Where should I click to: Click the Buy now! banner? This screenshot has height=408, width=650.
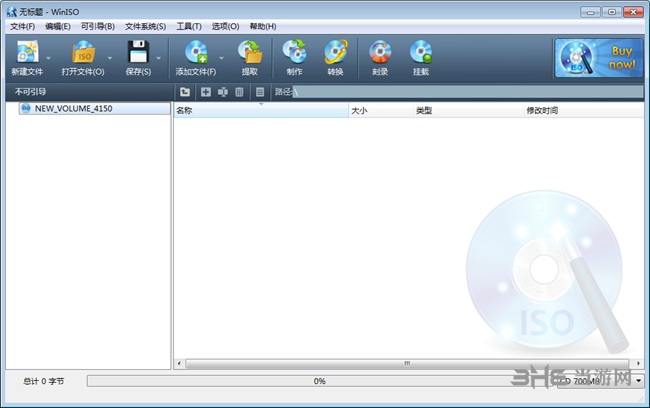click(599, 58)
